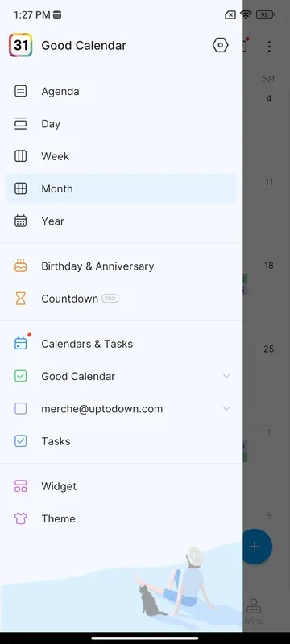Viewport: 290px width, 644px height.
Task: Open settings via the hexagon icon
Action: point(220,45)
